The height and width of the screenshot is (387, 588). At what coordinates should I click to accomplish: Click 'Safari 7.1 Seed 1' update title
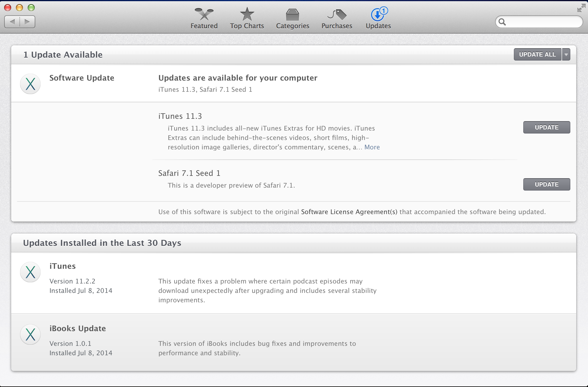pyautogui.click(x=189, y=173)
